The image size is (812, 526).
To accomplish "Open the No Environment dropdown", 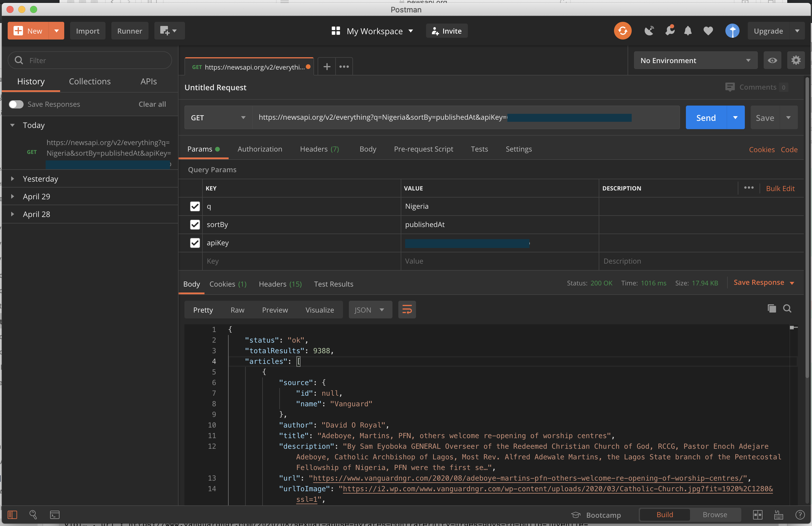I will (x=695, y=60).
